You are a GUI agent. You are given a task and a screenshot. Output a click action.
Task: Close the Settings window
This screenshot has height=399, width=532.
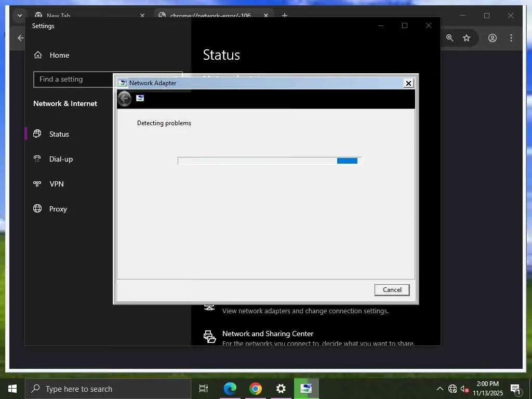click(429, 26)
